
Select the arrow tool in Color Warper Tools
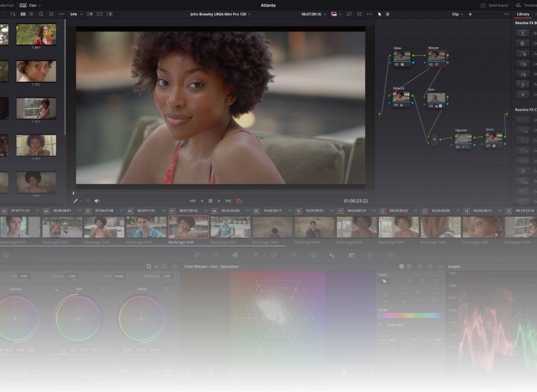pos(385,281)
